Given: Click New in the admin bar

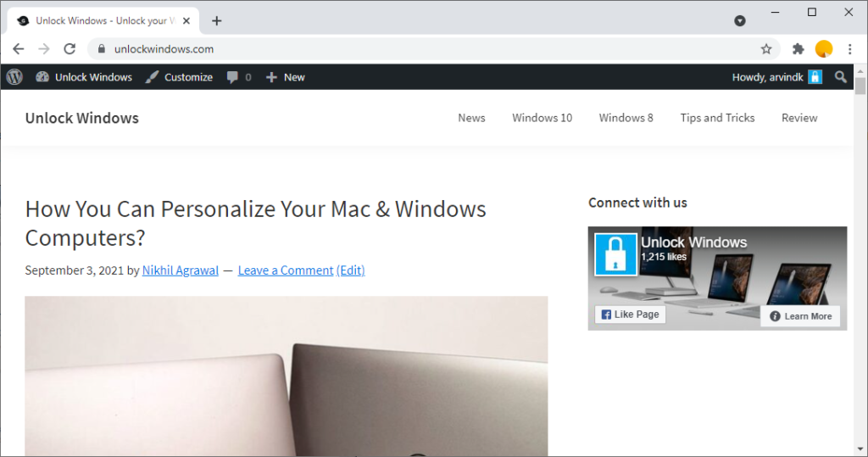Looking at the screenshot, I should click(285, 77).
